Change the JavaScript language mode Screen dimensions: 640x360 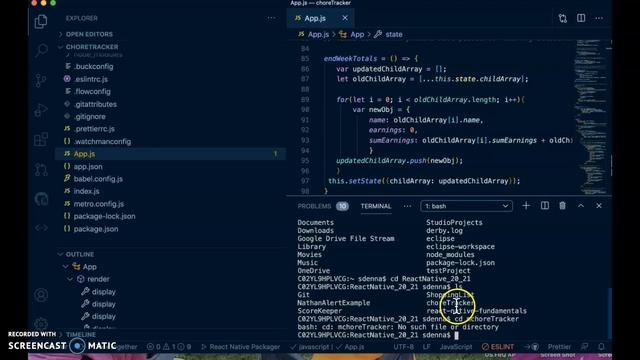tap(456, 347)
